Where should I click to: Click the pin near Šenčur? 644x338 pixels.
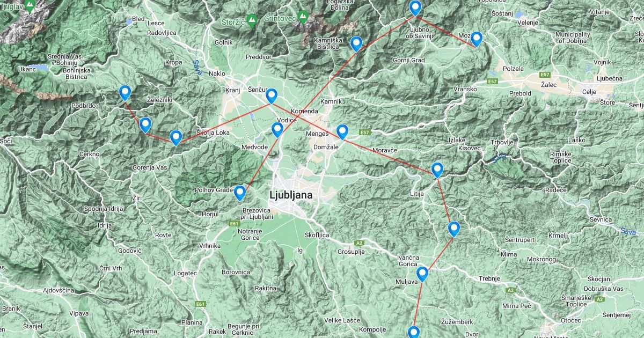pyautogui.click(x=272, y=96)
